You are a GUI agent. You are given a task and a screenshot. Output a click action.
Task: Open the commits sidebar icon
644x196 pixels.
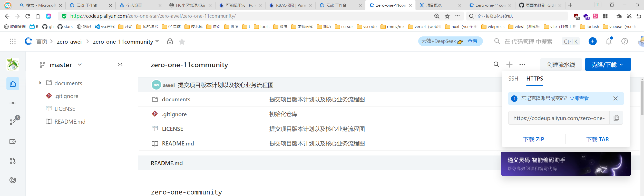click(13, 103)
